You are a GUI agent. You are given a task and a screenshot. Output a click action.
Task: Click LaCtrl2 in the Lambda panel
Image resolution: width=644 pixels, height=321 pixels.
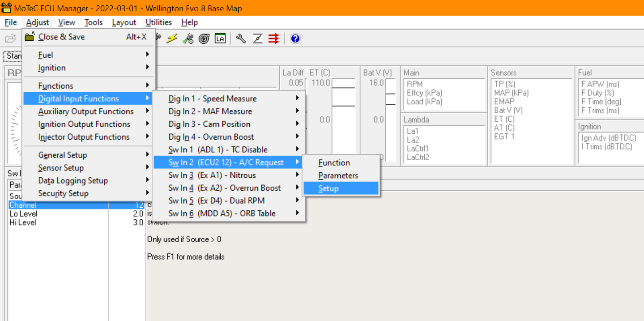click(418, 157)
